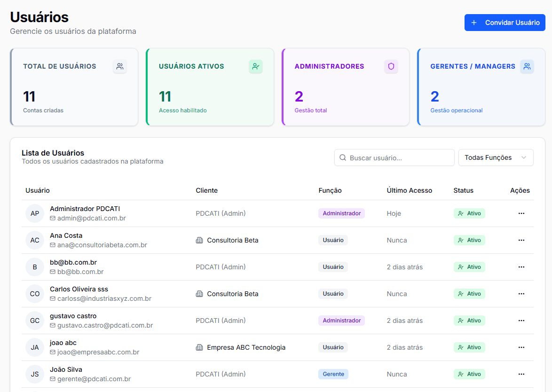Focus the Buscar usuário search field
This screenshot has width=552, height=392.
pos(394,157)
